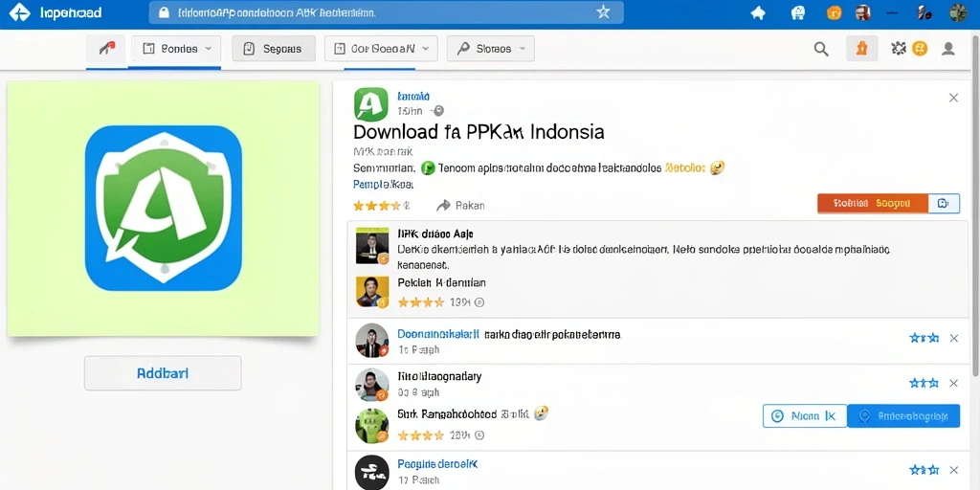Screen dimensions: 980x490
Task: Click the orange notification bell button
Action: (862, 49)
